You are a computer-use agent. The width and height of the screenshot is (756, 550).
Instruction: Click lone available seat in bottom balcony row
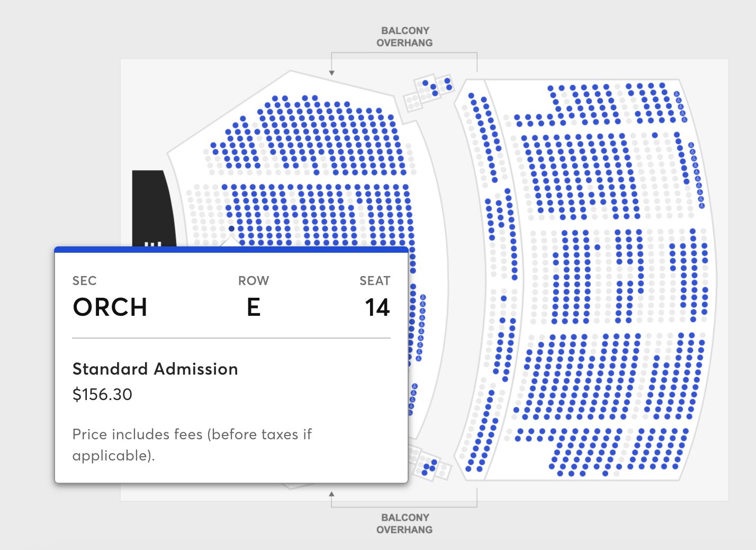tap(605, 473)
